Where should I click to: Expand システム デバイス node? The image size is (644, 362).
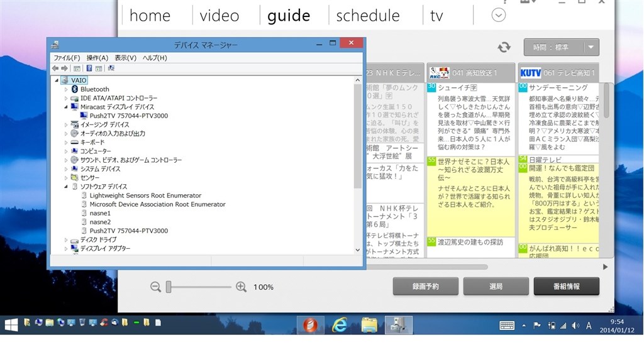pos(65,168)
